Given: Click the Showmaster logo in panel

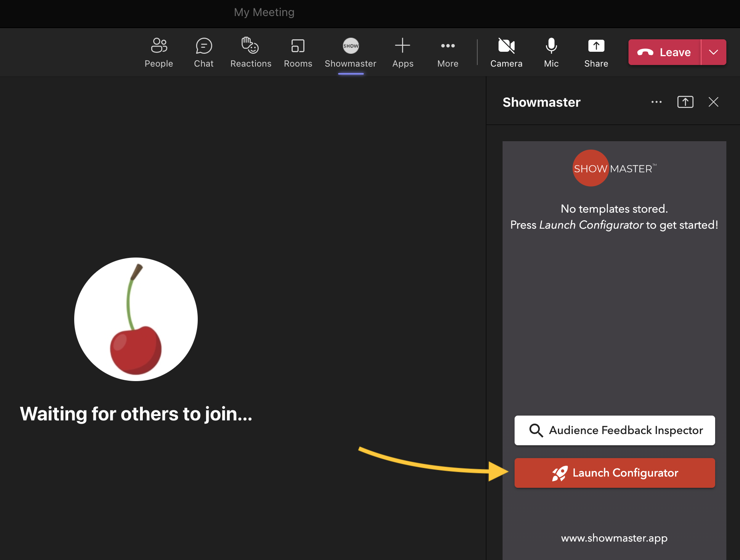Looking at the screenshot, I should coord(614,168).
